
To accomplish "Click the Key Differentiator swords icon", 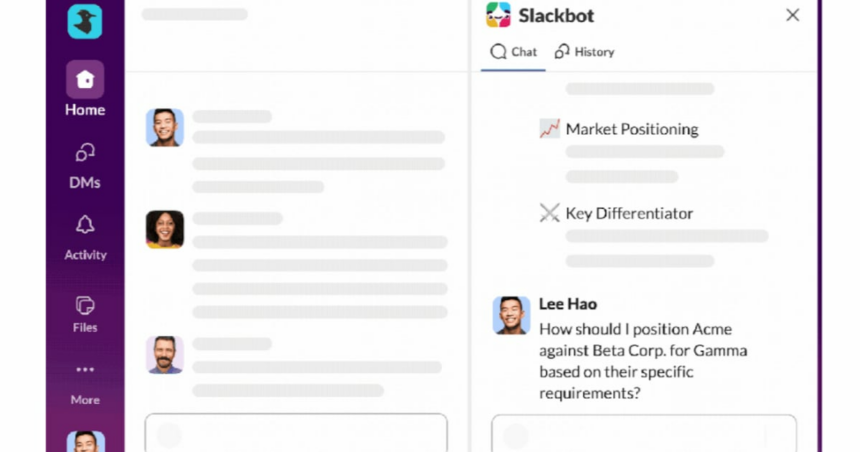I will tap(550, 213).
